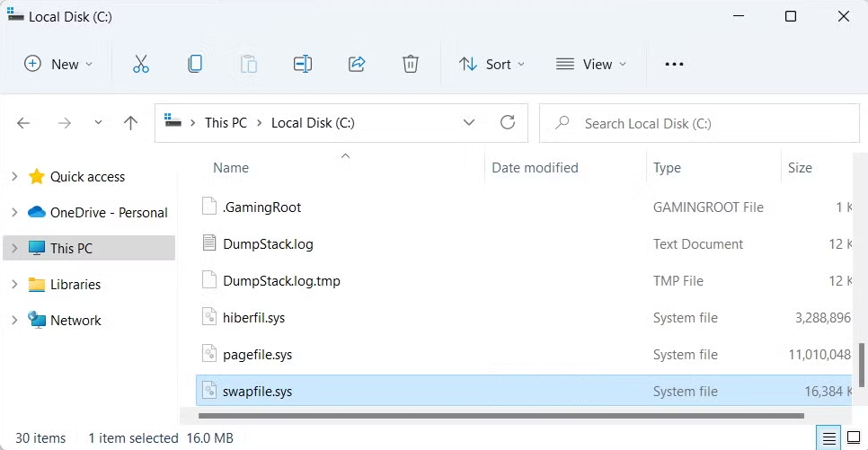The height and width of the screenshot is (450, 868).
Task: Sort by the Type column header
Action: (x=667, y=168)
